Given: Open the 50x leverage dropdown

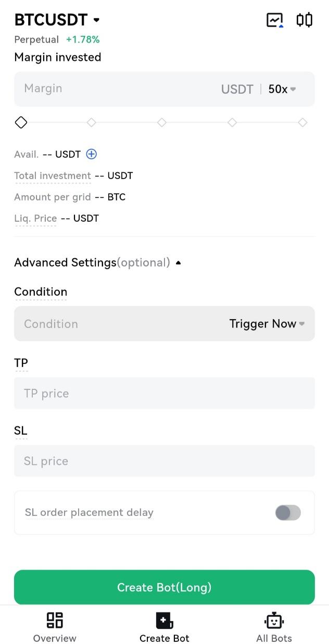Looking at the screenshot, I should [282, 89].
